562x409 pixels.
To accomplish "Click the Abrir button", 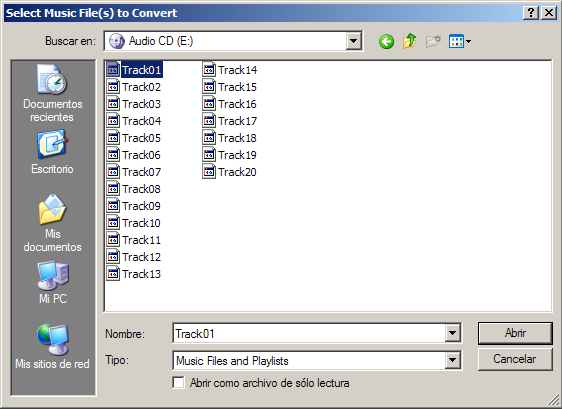I will [515, 333].
